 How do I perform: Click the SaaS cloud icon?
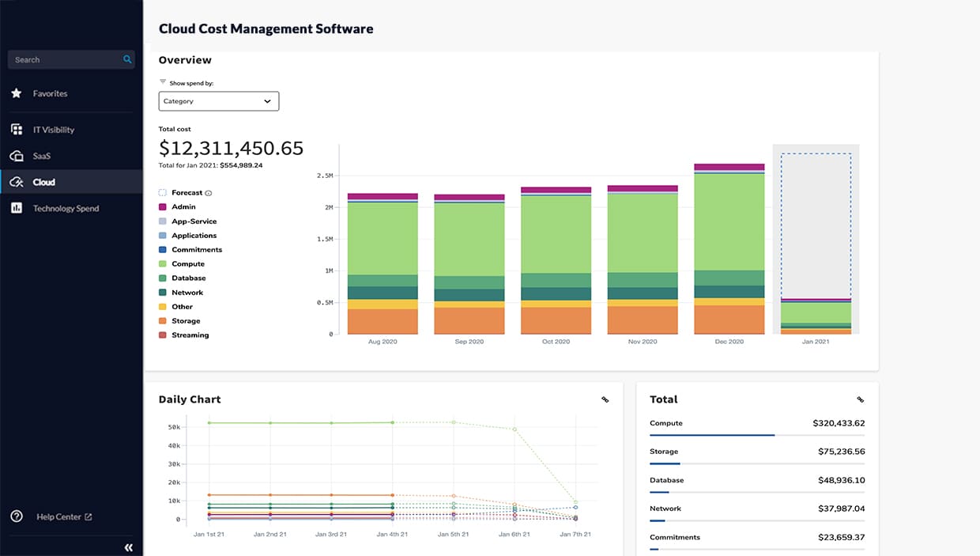point(16,156)
